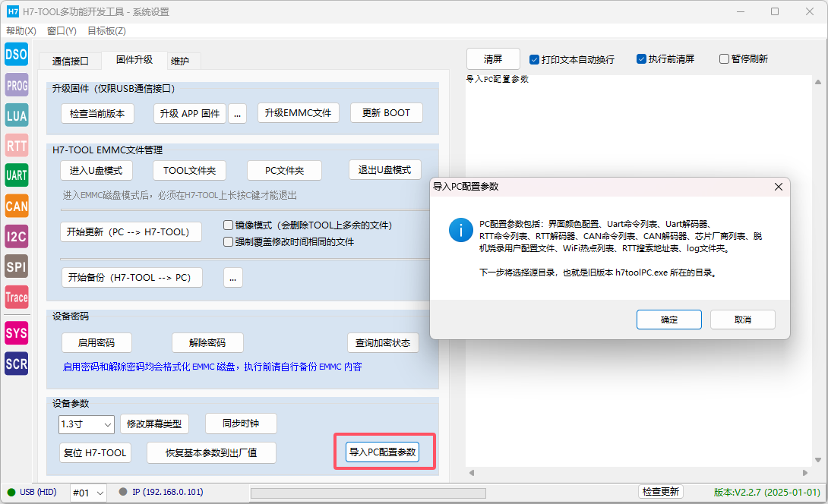Click the ... button beside 升级 APP 固件

click(x=237, y=113)
